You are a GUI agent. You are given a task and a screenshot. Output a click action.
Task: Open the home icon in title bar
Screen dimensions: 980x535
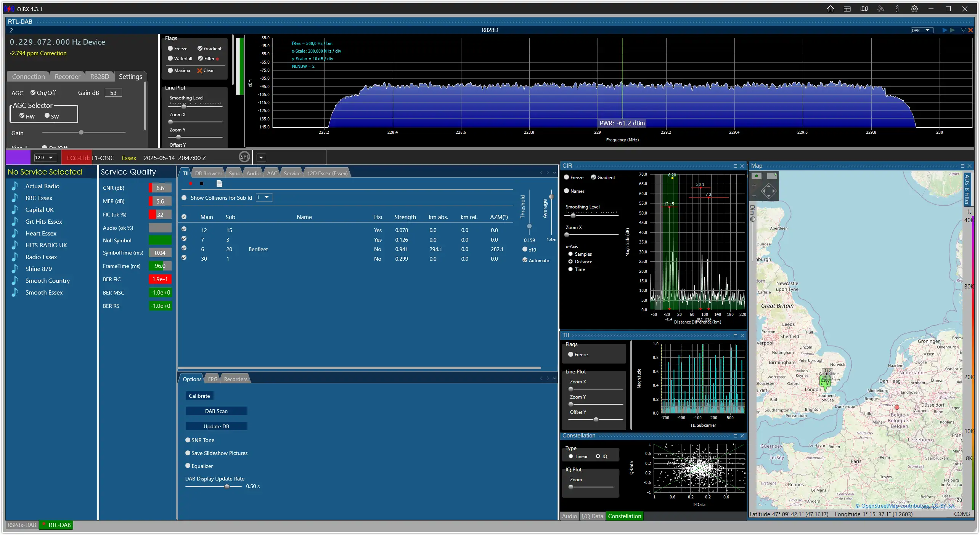(830, 9)
